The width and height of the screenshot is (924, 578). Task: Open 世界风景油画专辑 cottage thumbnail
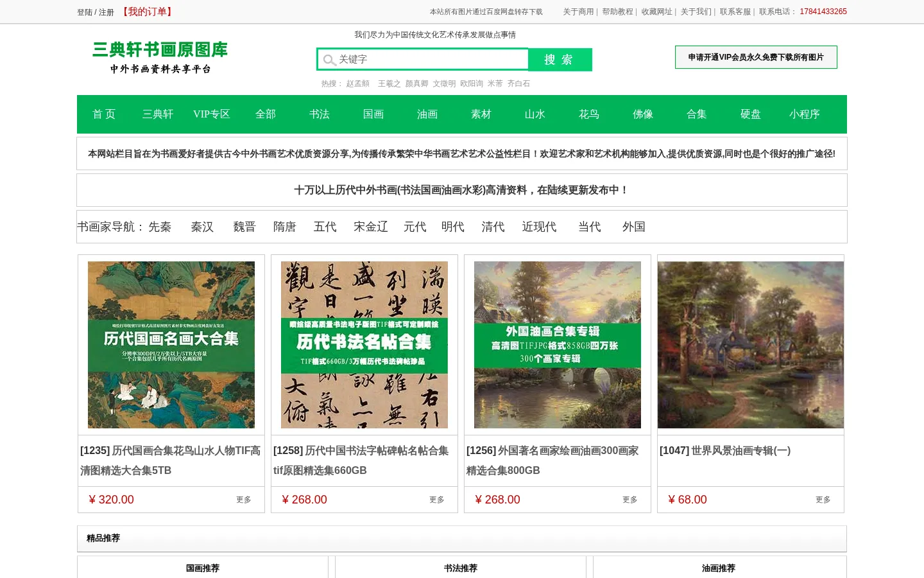[x=751, y=345]
